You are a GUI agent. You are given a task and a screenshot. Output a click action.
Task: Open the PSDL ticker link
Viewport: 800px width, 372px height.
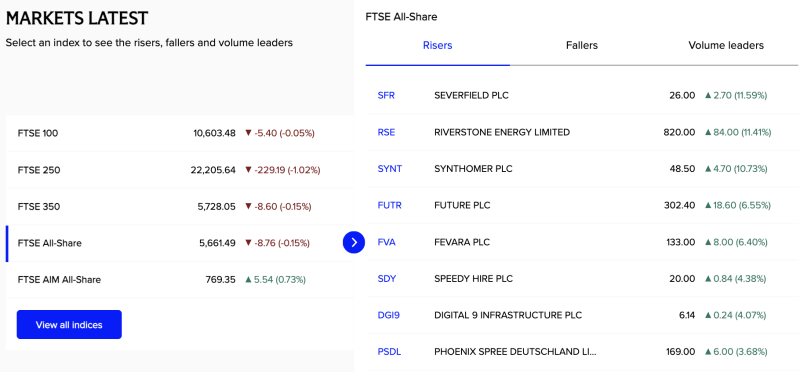tap(389, 352)
